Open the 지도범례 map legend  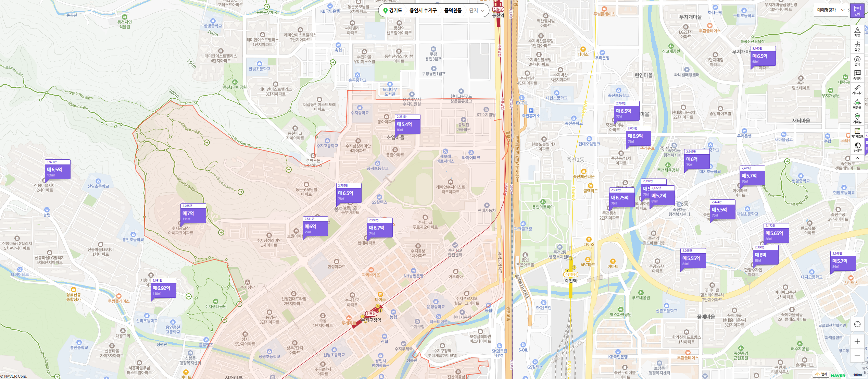pos(821,374)
